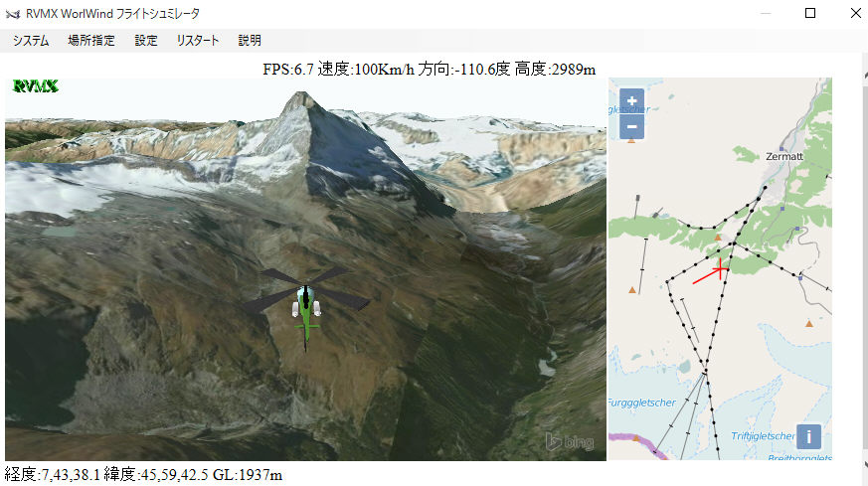Zoom out the map with minus button

point(631,127)
